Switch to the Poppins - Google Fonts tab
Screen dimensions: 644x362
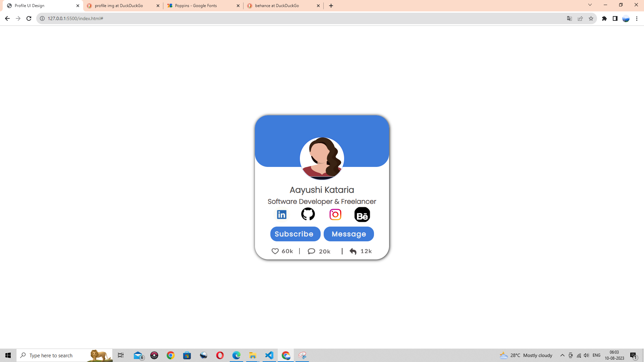[x=196, y=5]
